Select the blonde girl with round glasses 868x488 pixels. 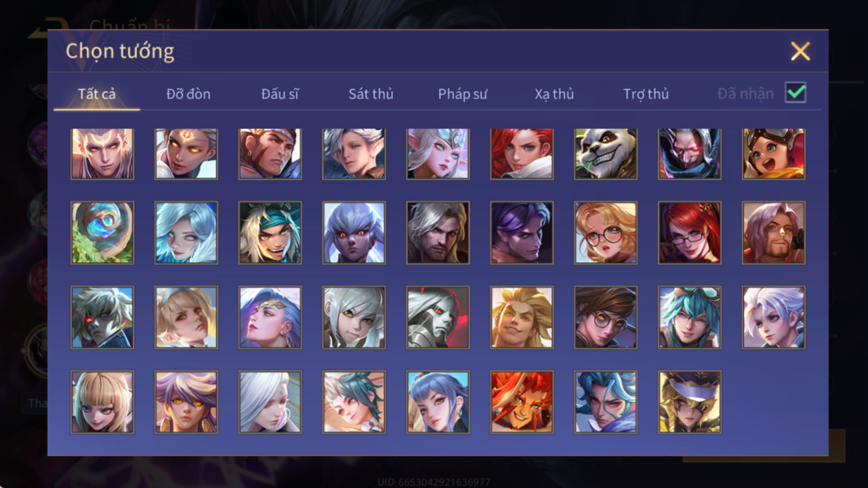(x=605, y=233)
